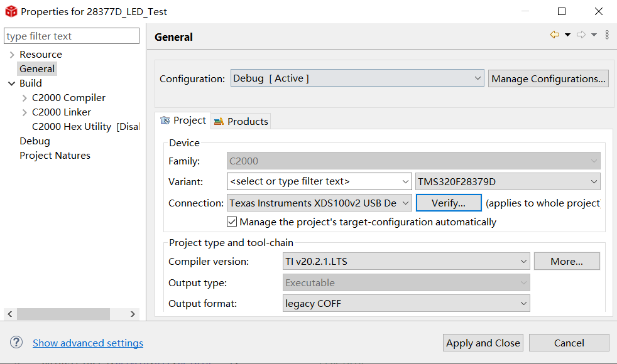617x364 pixels.
Task: Expand the Resource tree node
Action: coord(12,55)
